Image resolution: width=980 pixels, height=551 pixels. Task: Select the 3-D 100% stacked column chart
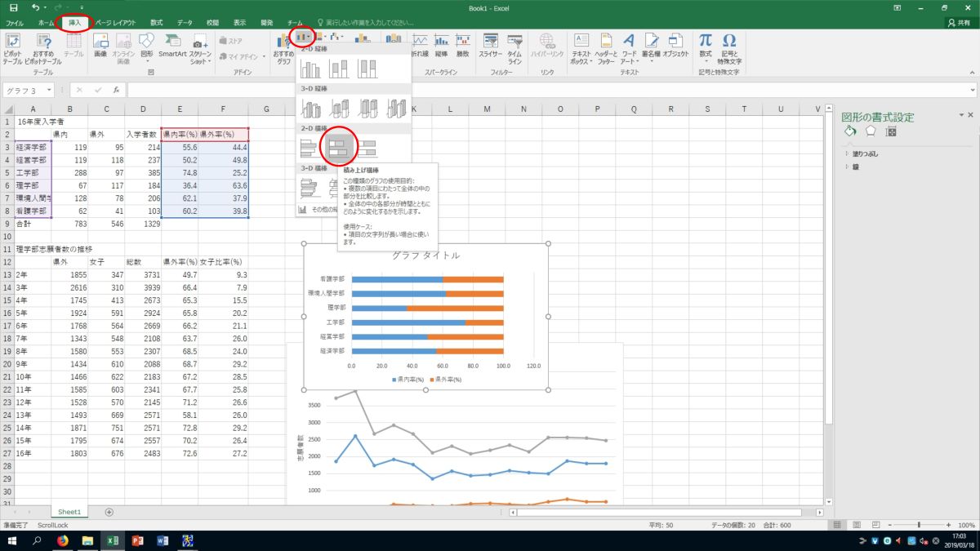[x=367, y=108]
